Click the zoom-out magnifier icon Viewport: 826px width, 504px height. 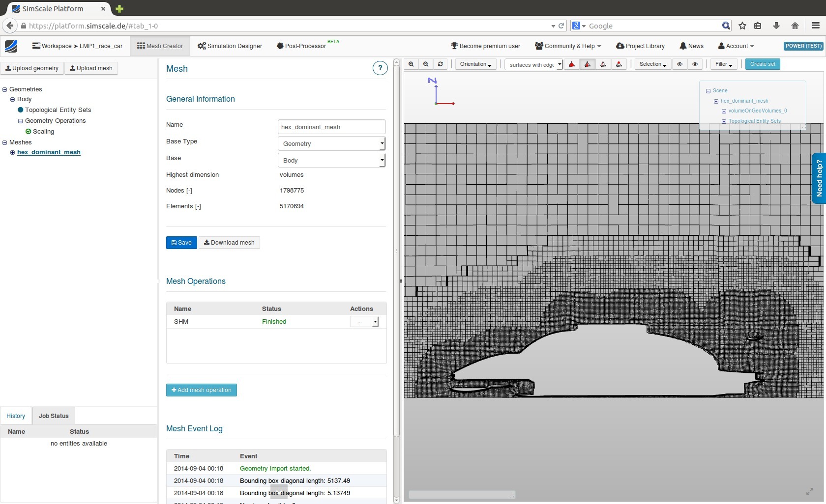pyautogui.click(x=426, y=64)
